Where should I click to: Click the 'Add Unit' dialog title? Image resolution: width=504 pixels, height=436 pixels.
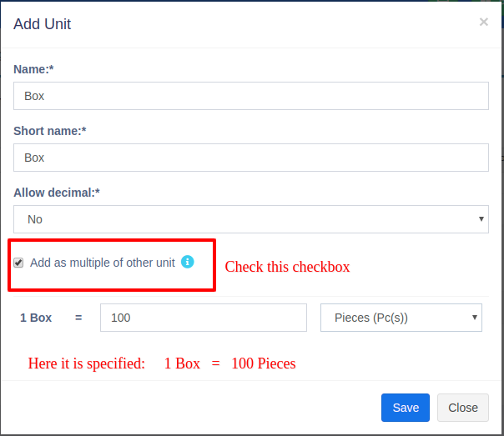(x=43, y=24)
